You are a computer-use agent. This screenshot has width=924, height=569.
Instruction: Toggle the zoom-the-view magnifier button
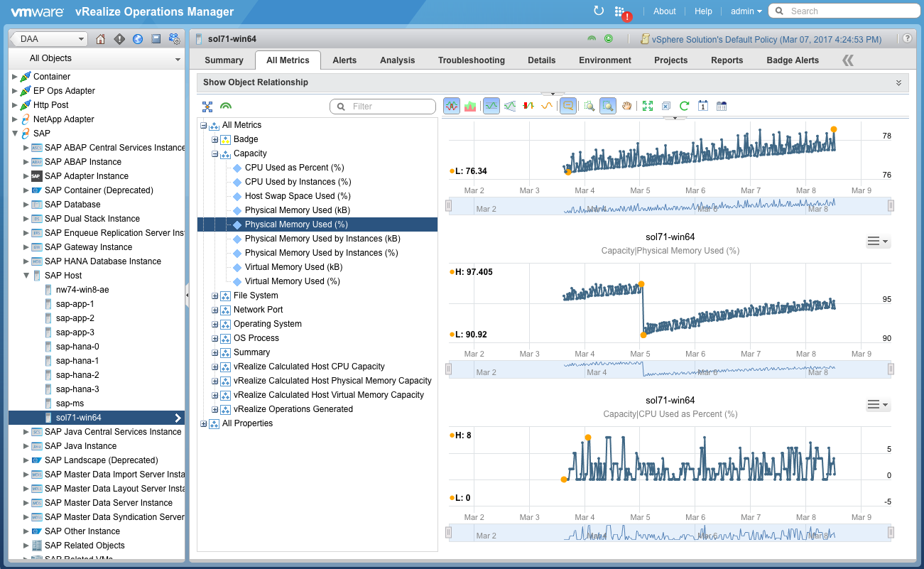[607, 107]
